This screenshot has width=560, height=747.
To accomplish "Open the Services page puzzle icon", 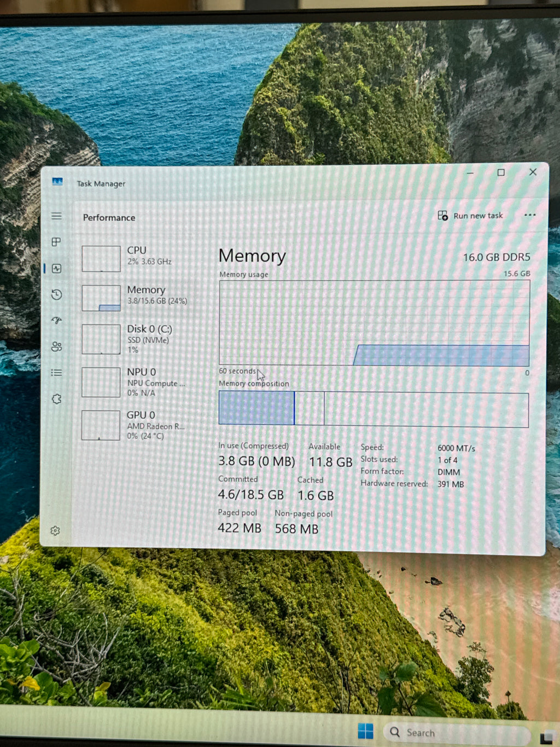I will (x=57, y=399).
